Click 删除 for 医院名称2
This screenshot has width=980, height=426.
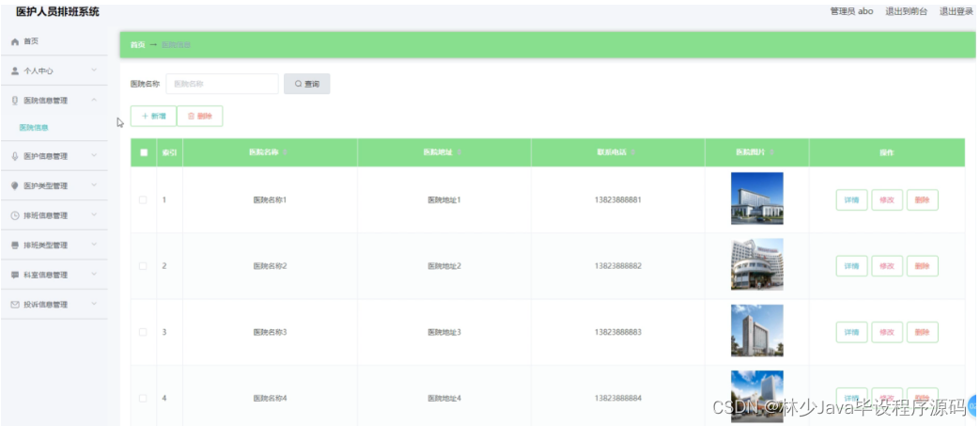click(x=923, y=266)
